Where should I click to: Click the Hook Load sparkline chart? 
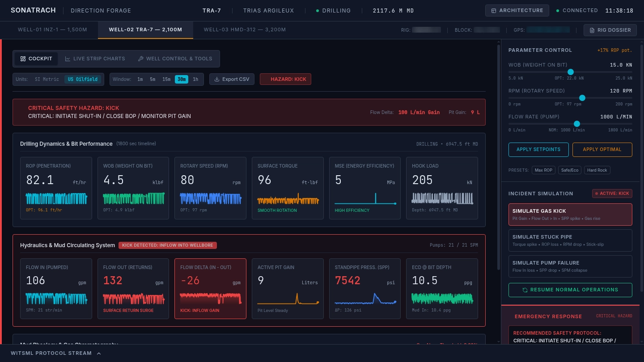click(x=442, y=198)
